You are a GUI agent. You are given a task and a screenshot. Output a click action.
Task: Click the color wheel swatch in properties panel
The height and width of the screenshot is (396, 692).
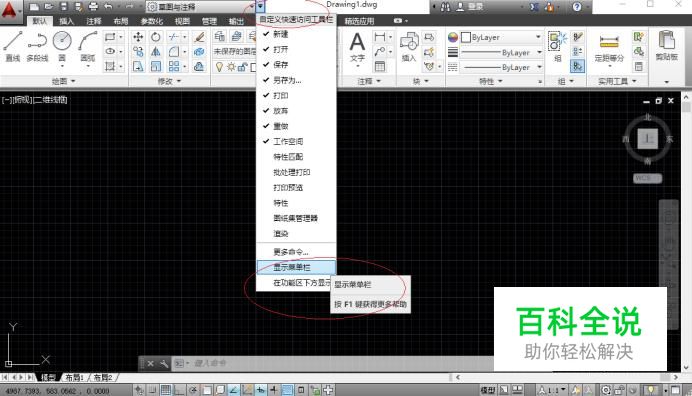tap(453, 37)
